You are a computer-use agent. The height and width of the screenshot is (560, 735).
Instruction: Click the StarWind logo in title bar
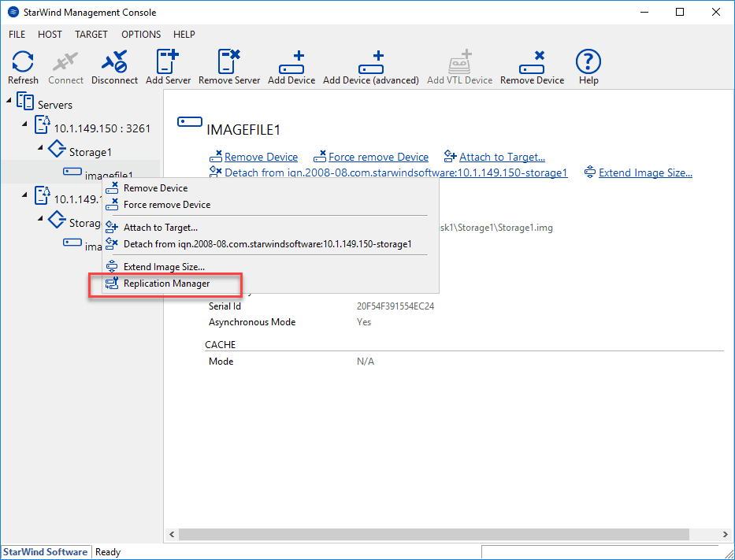13,12
